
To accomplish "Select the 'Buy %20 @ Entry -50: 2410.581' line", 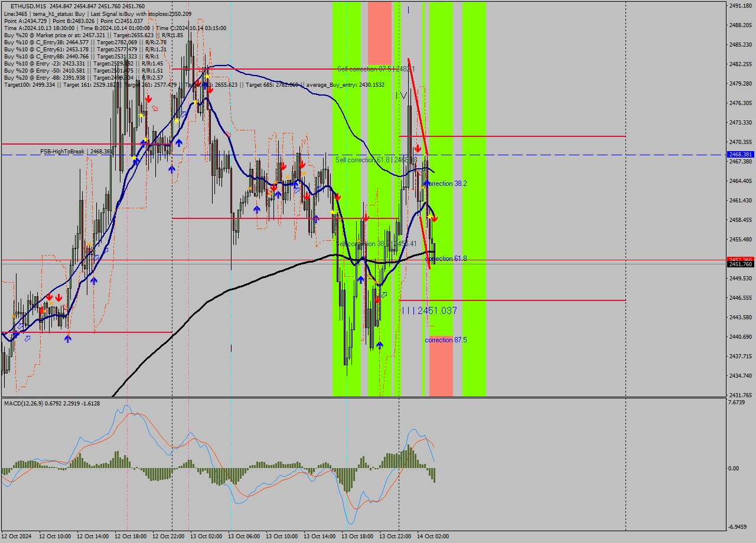I will (83, 70).
